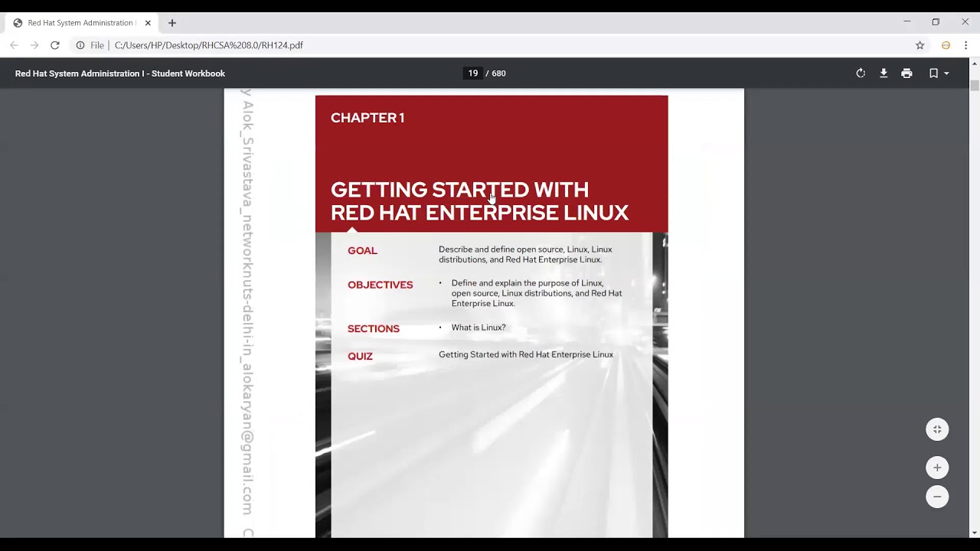Click the 'QUIZ' label

(360, 357)
